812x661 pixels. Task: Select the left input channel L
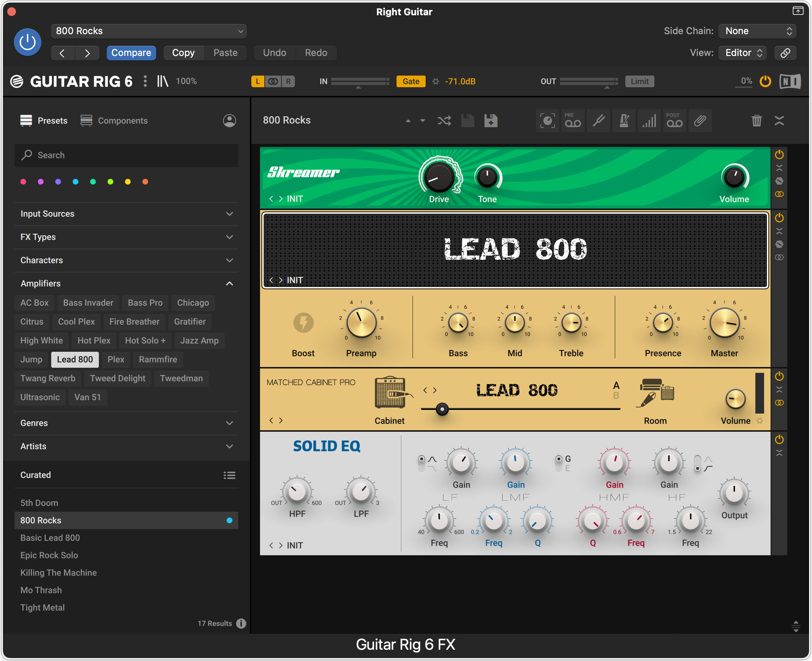pos(257,81)
